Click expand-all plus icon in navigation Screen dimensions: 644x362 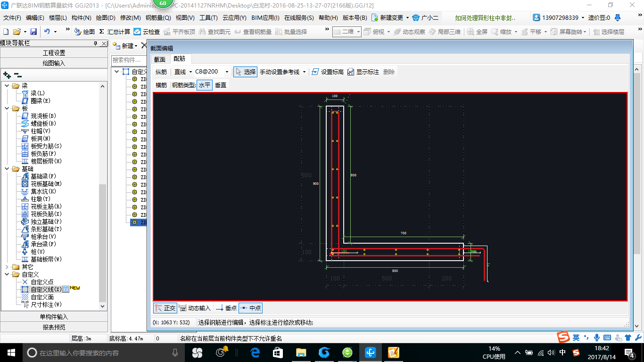click(x=7, y=75)
